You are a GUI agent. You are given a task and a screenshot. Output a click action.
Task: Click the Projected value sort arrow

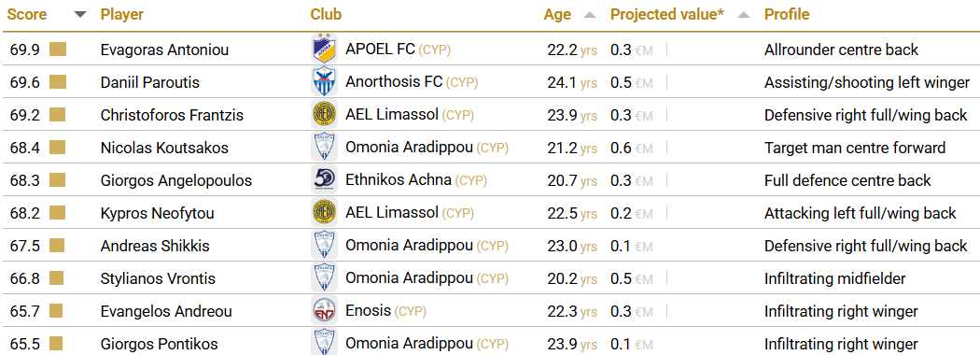coord(743,15)
